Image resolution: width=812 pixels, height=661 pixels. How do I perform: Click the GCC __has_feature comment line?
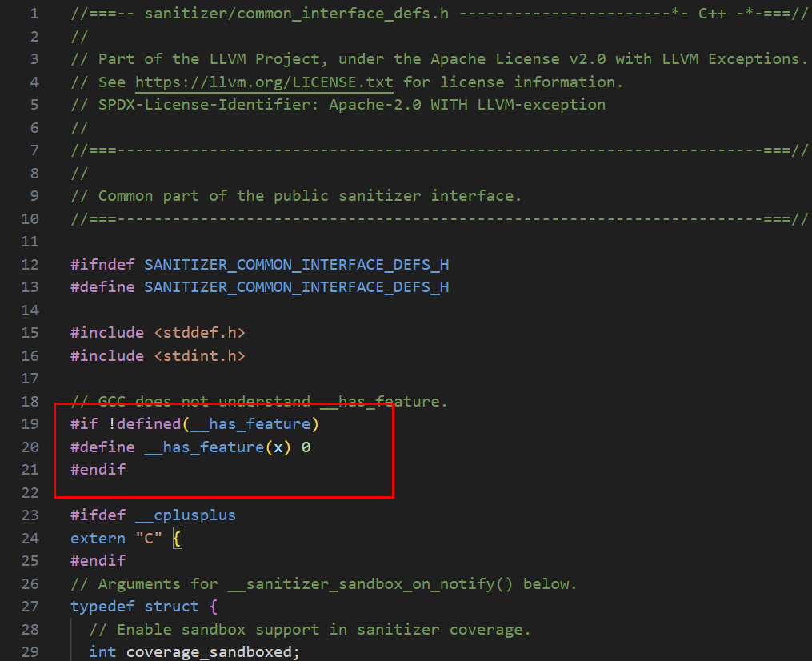click(256, 401)
